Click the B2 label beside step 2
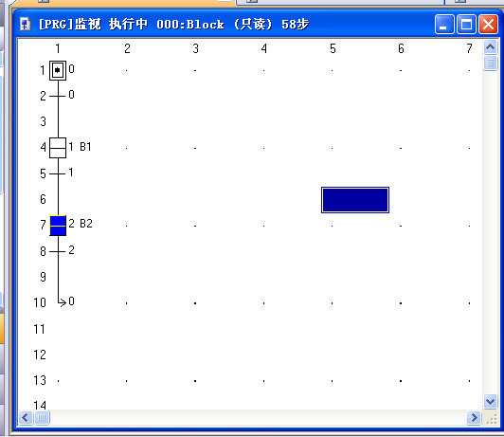 tap(86, 223)
